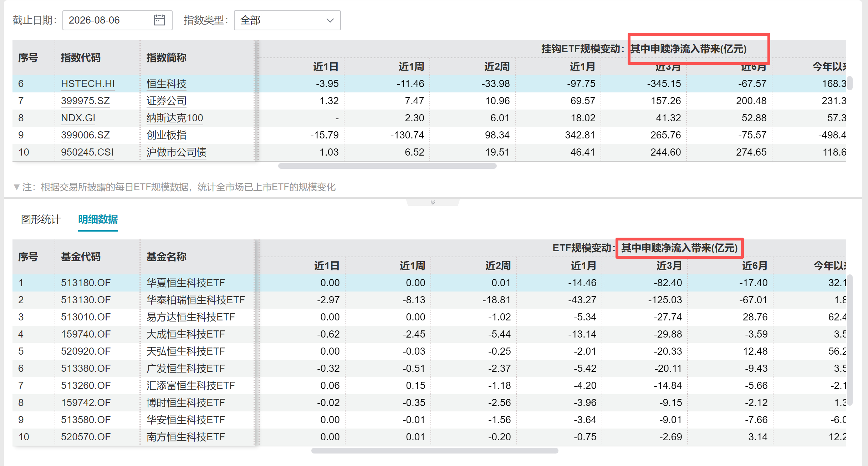Screen dimensions: 868x466
Task: Click lower table 基金名称 column header
Action: (x=167, y=257)
